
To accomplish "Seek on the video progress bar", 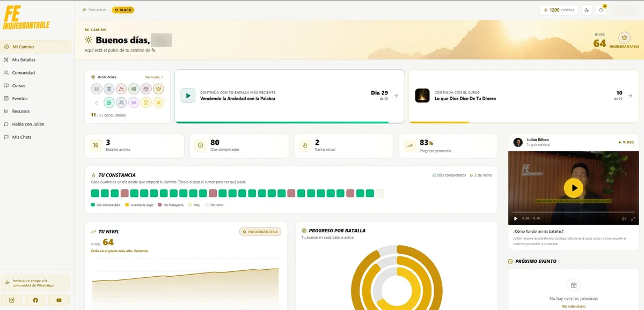I will point(573,212).
